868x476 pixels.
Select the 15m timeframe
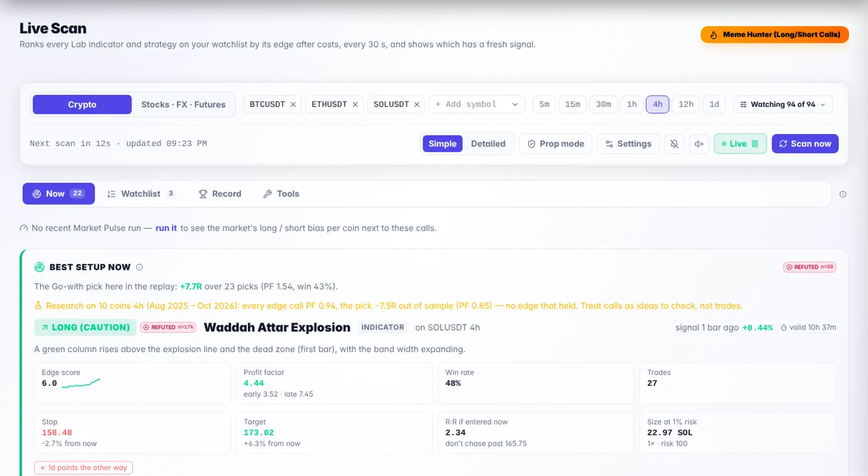[x=572, y=105]
